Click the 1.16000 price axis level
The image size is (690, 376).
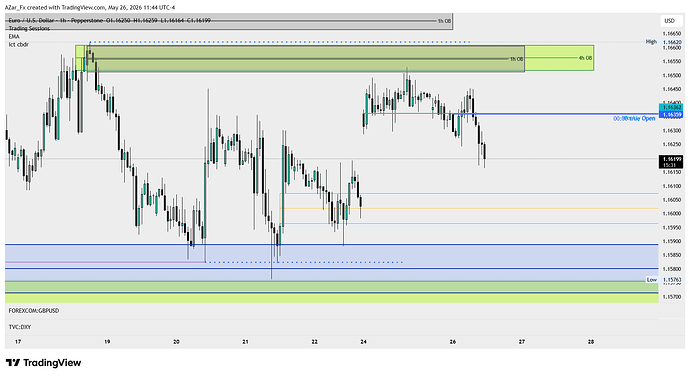pyautogui.click(x=672, y=214)
